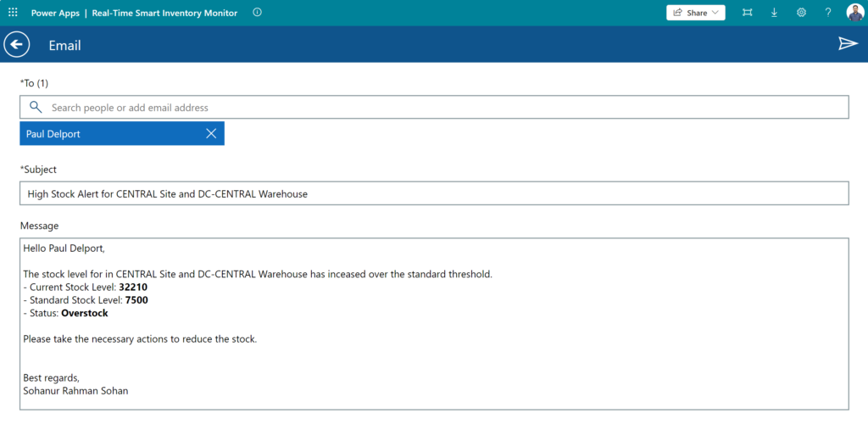Open the app info icon
868x430 pixels.
(257, 12)
